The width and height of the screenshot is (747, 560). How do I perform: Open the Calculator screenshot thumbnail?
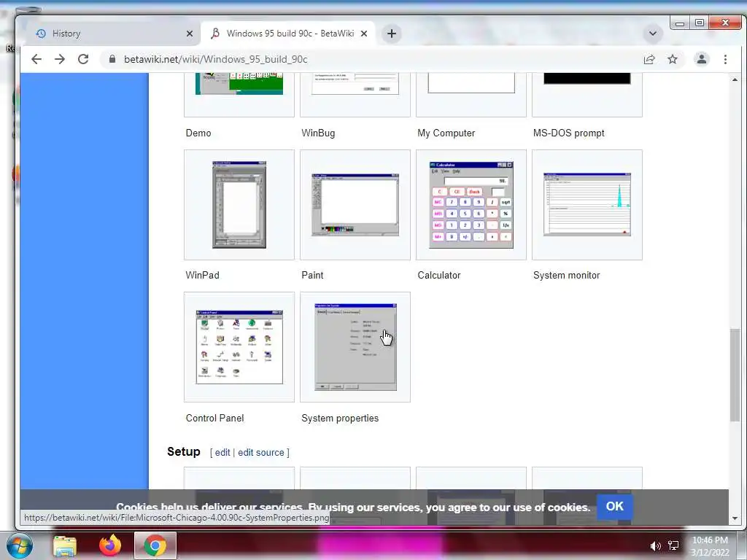coord(471,205)
